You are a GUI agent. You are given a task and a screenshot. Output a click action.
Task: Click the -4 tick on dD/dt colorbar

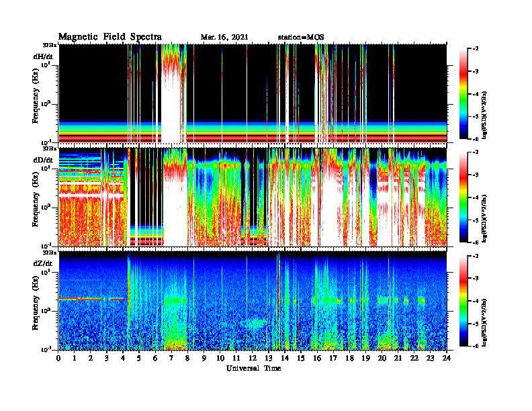click(x=476, y=197)
